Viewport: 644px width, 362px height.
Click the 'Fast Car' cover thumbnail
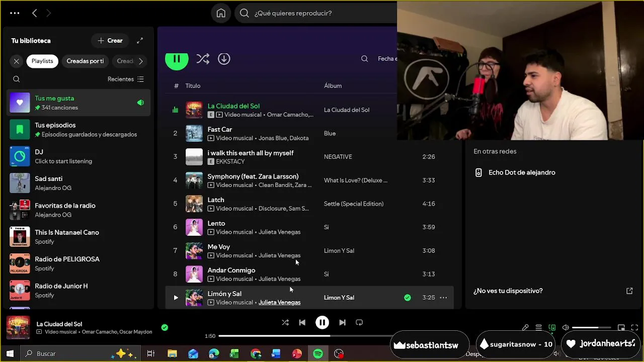pyautogui.click(x=194, y=133)
